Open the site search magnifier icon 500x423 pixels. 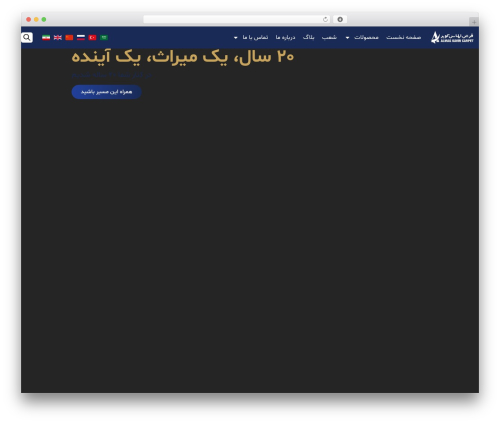(27, 37)
